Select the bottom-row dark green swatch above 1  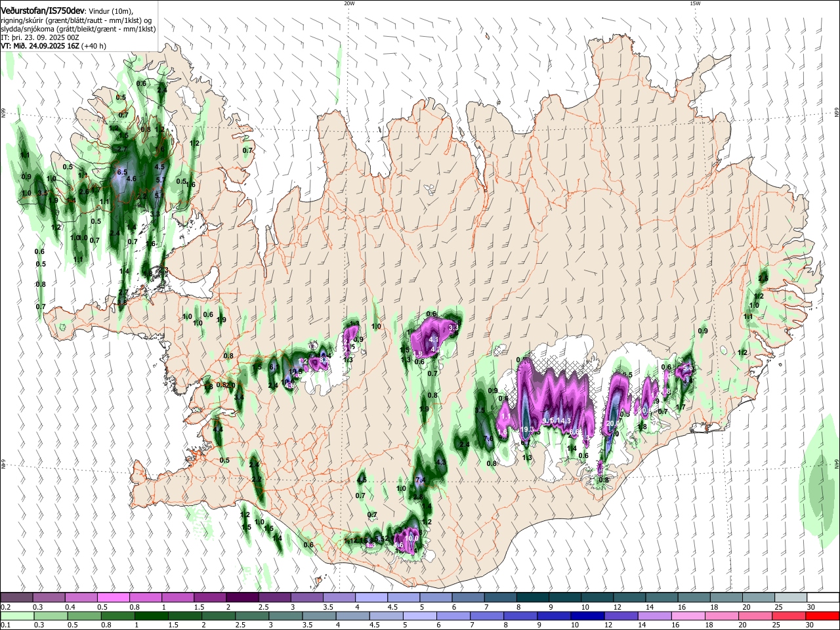[152, 616]
